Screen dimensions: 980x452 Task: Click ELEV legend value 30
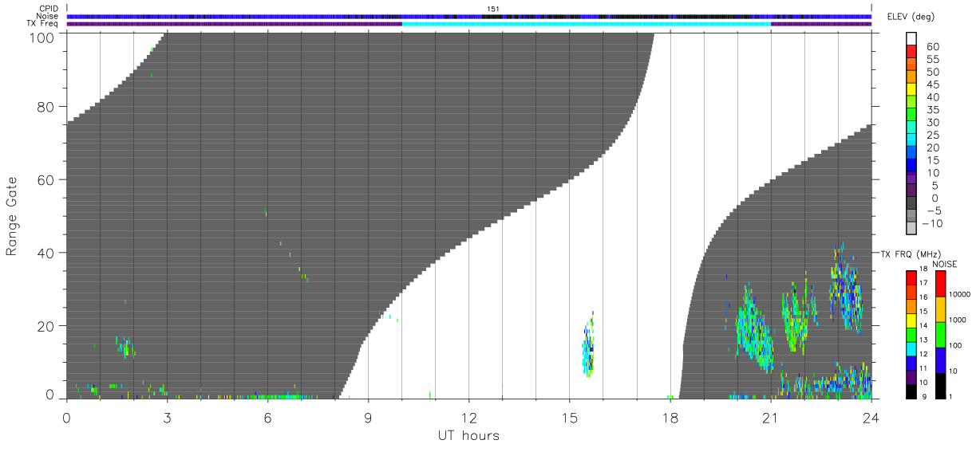click(933, 122)
